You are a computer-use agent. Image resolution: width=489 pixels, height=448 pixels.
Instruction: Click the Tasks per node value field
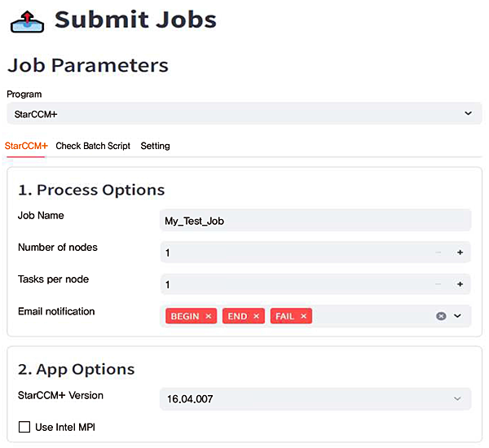click(293, 285)
